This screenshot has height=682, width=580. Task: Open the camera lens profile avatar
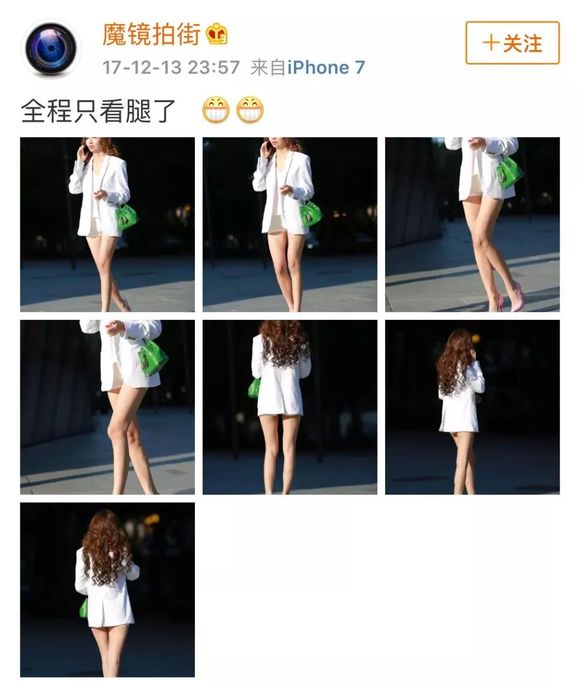pyautogui.click(x=51, y=48)
